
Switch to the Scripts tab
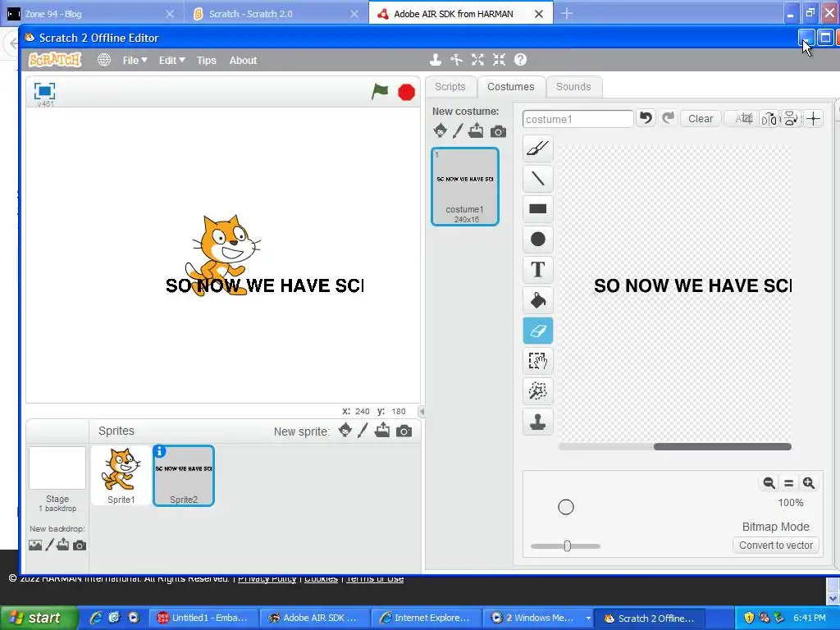tap(450, 87)
